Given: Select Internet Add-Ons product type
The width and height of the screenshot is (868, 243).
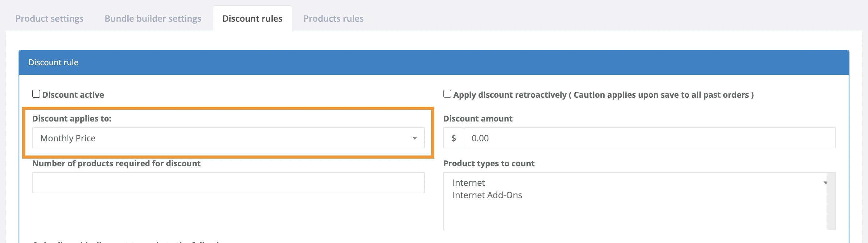Looking at the screenshot, I should point(487,195).
